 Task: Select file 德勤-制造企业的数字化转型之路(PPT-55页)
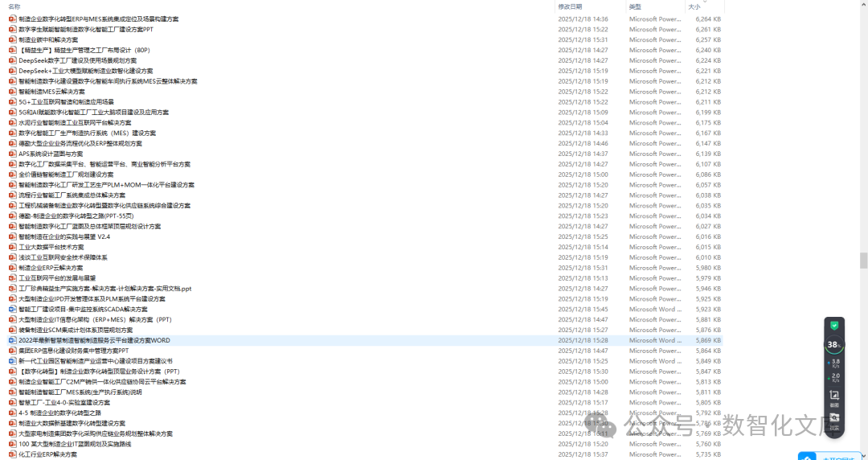coord(76,216)
